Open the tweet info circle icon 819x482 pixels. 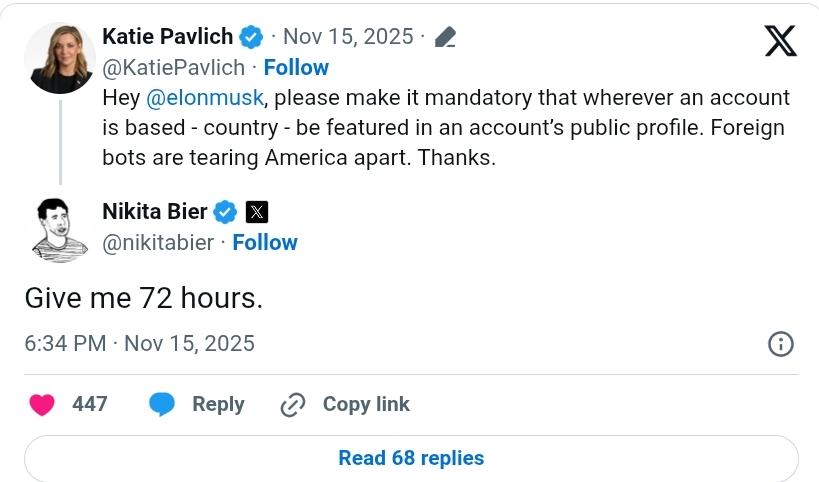(780, 344)
